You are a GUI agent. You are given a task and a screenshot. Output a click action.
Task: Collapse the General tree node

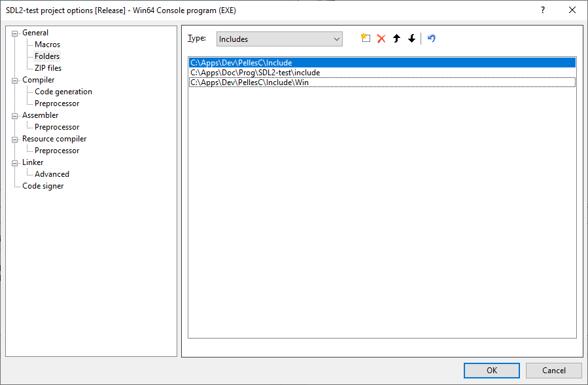point(14,33)
